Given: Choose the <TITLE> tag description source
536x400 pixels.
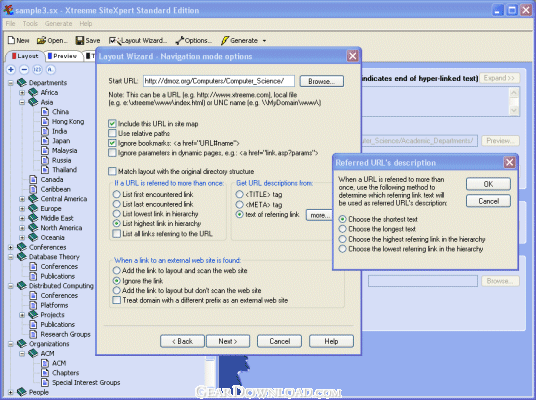Looking at the screenshot, I should [239, 194].
